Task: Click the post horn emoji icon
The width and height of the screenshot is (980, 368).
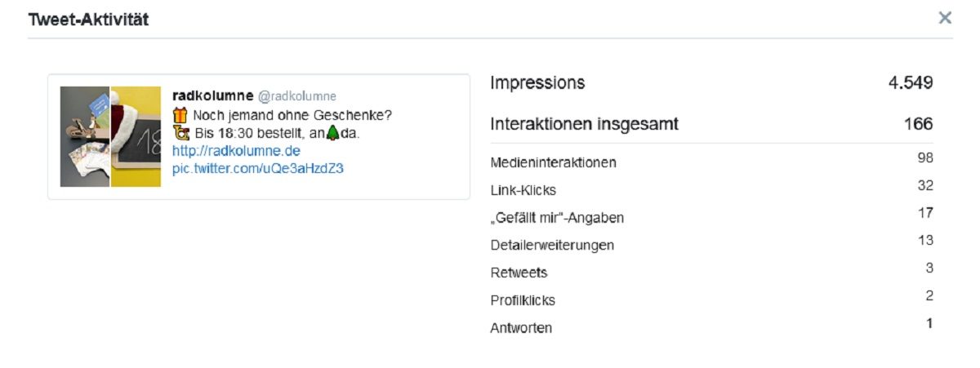Action: click(x=181, y=133)
